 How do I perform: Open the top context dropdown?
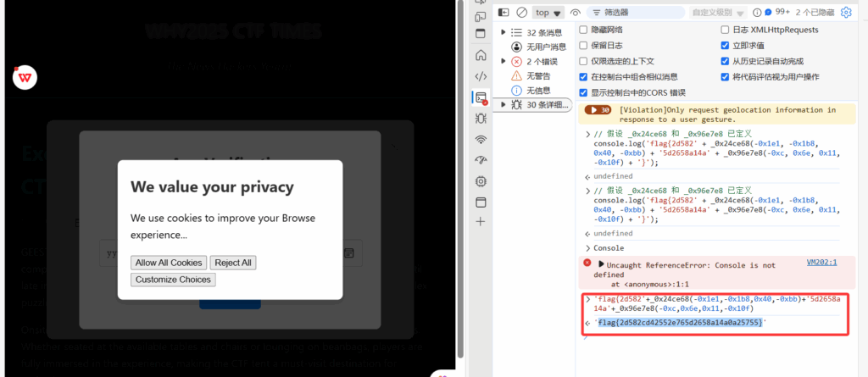(548, 13)
